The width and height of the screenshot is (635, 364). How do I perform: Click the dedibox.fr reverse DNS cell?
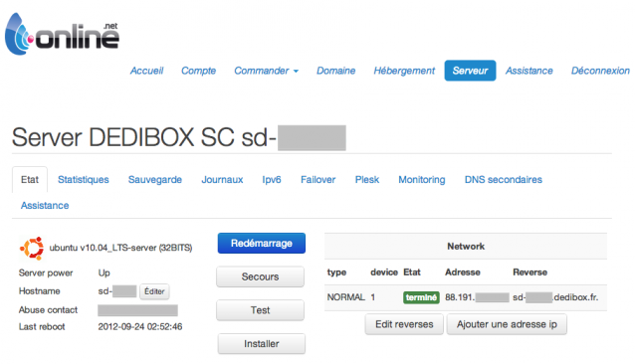coord(555,297)
